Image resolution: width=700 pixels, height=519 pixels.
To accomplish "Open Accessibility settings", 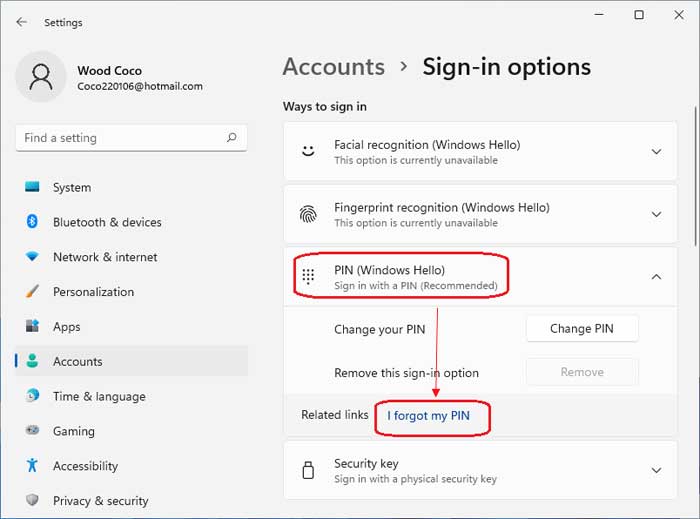I will coord(131,465).
